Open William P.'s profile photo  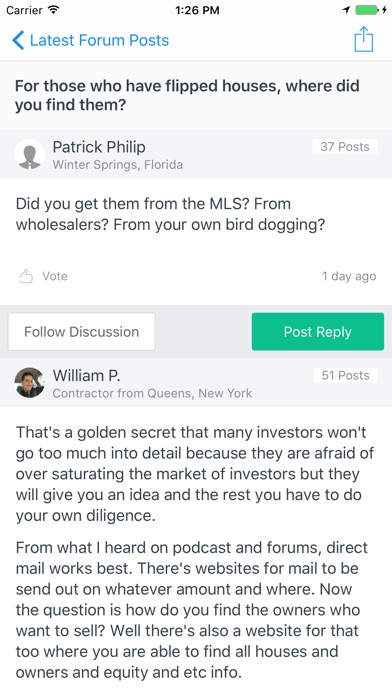[x=29, y=382]
